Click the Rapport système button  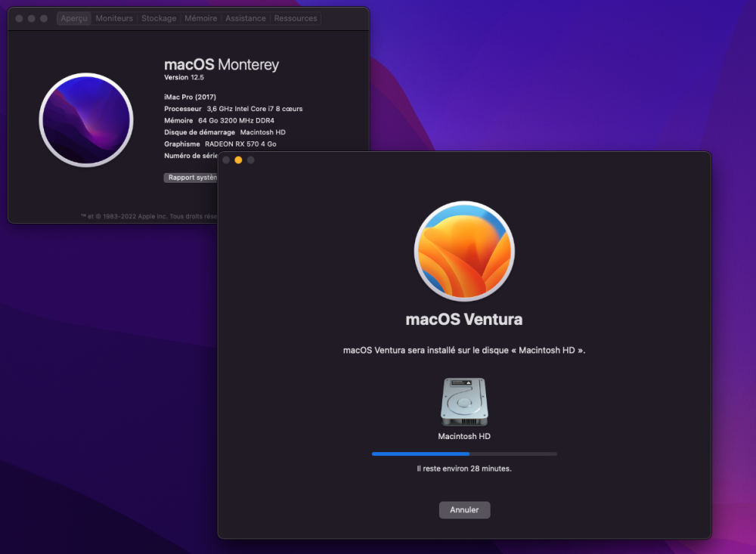[x=191, y=178]
